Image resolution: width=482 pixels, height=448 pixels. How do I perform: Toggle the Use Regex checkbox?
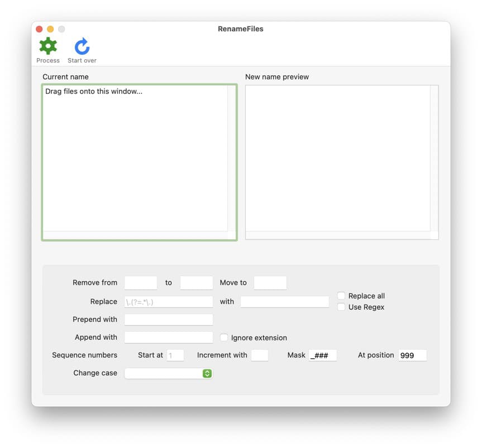click(x=341, y=307)
